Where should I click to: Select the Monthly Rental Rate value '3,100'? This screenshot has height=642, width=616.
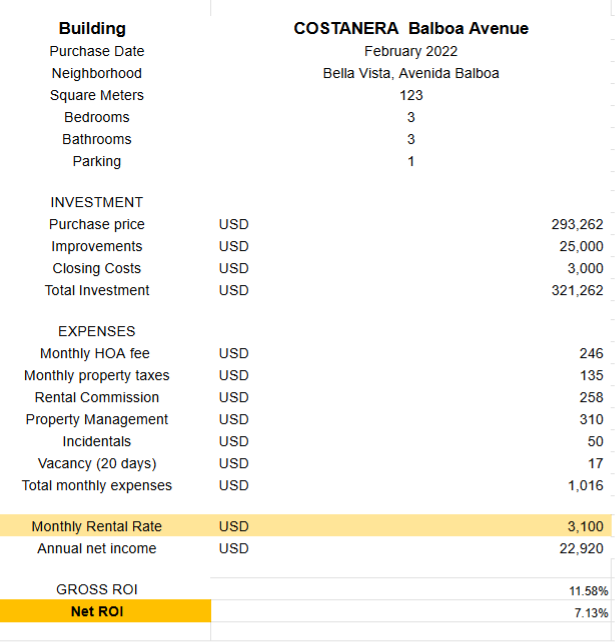[x=585, y=526]
